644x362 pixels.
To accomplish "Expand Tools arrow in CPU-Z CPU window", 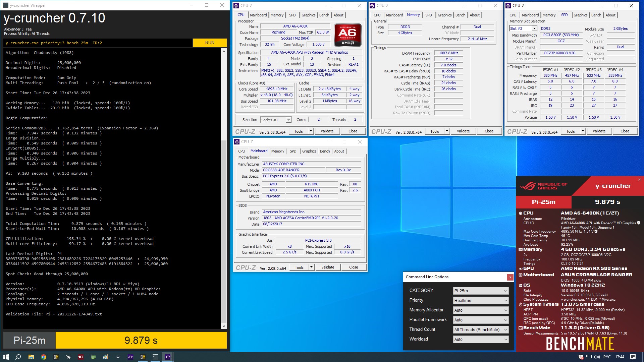I will tap(311, 131).
